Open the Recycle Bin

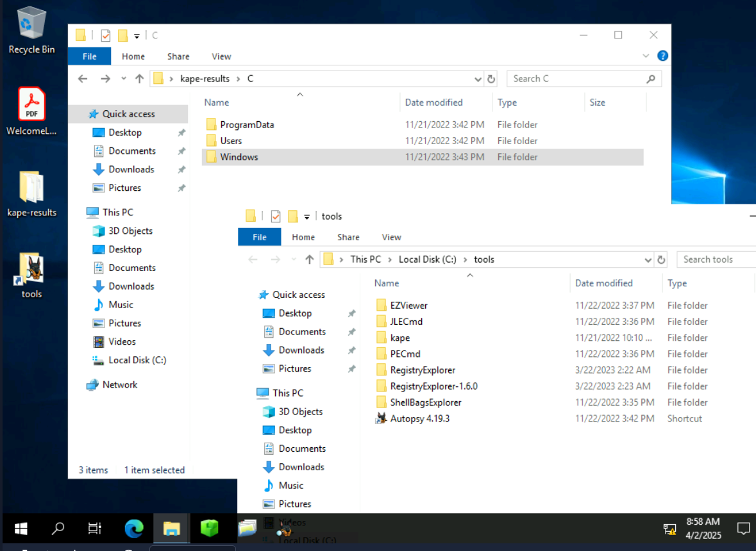(31, 26)
